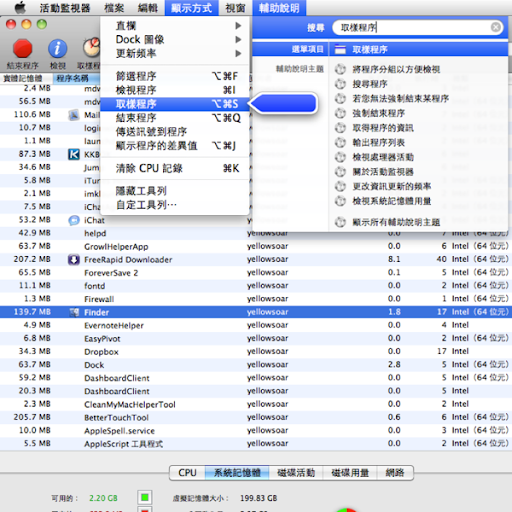The image size is (512, 512).
Task: Switch to the 網路 tab
Action: point(395,473)
